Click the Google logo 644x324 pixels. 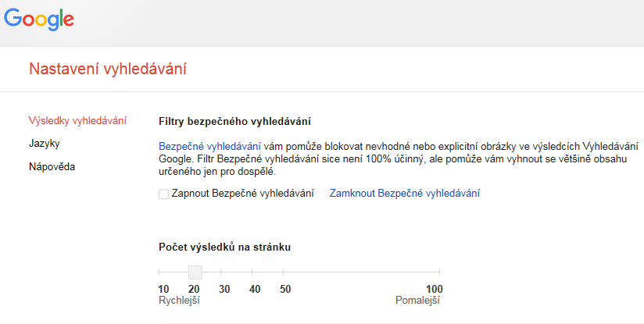[x=39, y=17]
